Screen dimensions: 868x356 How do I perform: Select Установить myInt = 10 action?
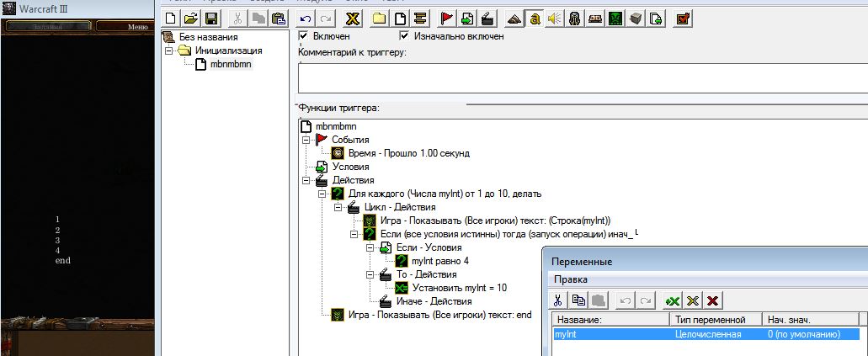pyautogui.click(x=460, y=288)
